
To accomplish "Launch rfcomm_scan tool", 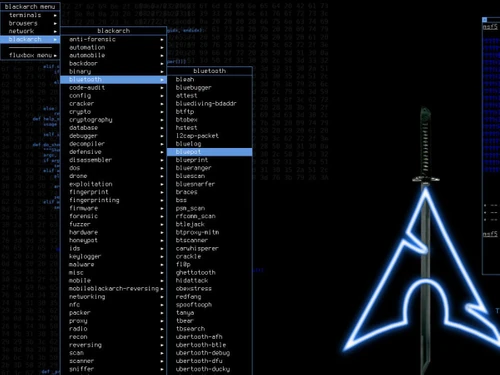I will pos(209,216).
